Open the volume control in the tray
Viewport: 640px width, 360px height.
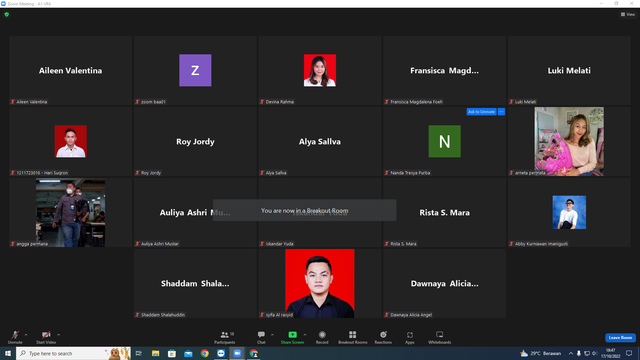[x=595, y=353]
